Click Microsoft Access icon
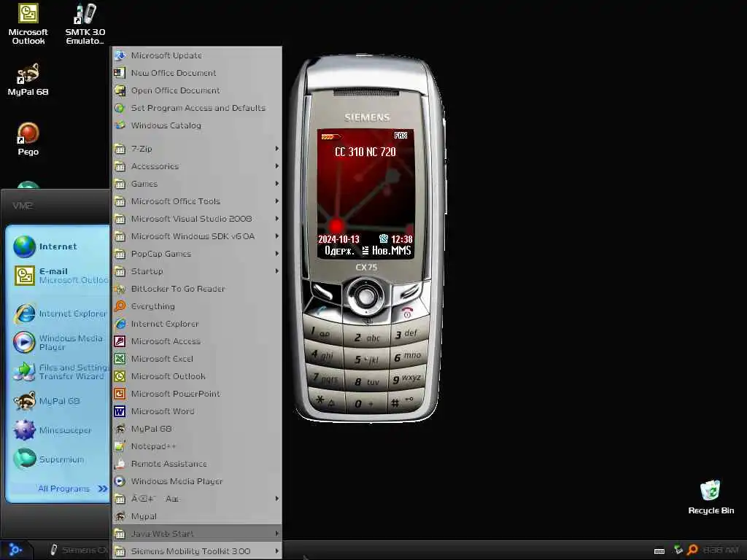 click(x=120, y=341)
